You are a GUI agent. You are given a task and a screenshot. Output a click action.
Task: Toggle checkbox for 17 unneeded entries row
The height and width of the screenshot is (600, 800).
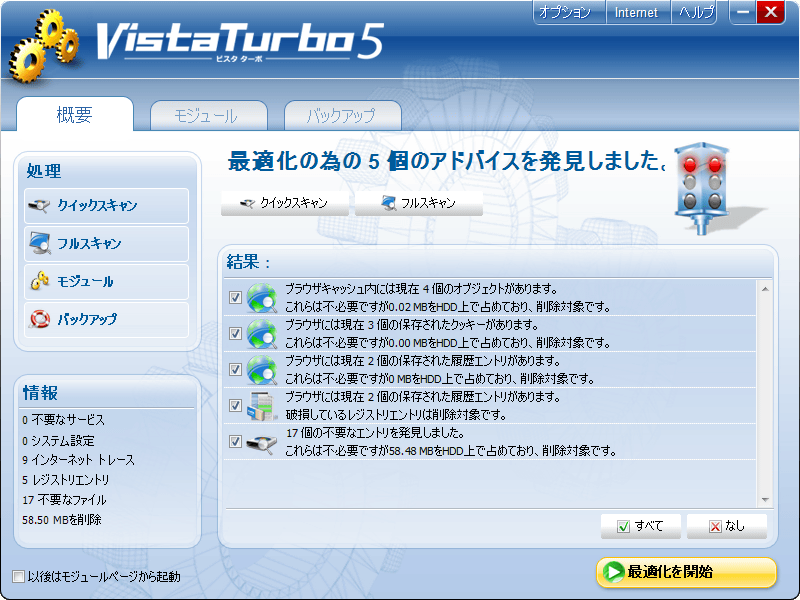(235, 441)
